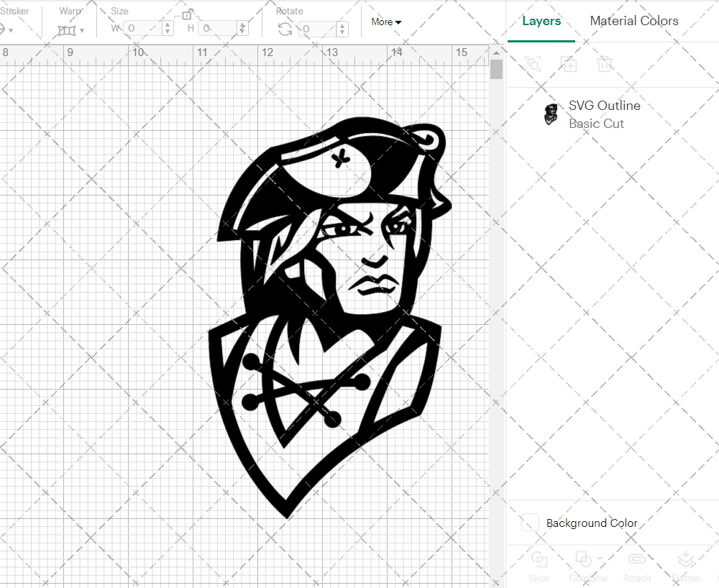Screen dimensions: 719x588
Task: Click the Delete layer trash icon
Action: click(x=605, y=64)
